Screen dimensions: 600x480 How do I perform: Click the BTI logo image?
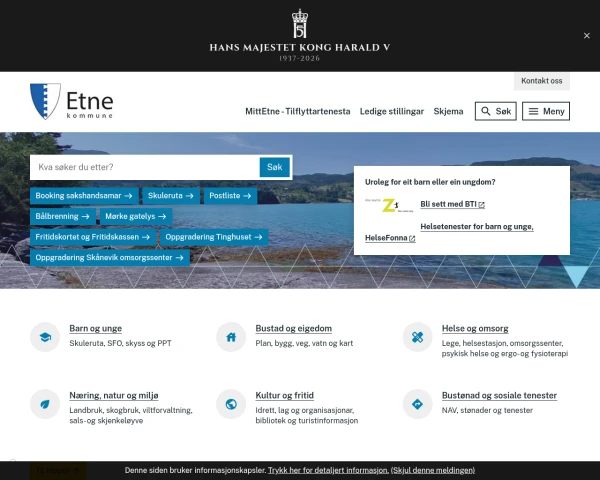(389, 206)
